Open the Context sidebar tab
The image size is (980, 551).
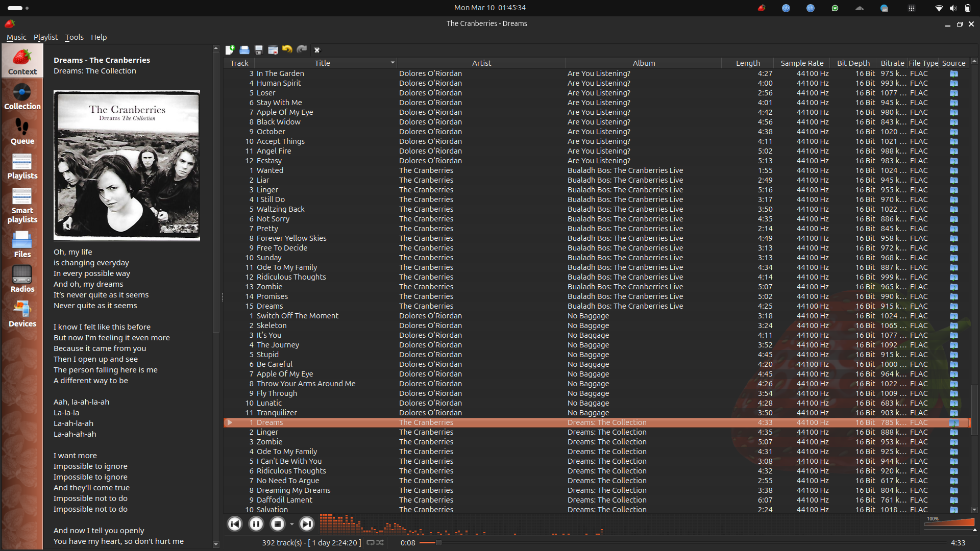pyautogui.click(x=22, y=61)
